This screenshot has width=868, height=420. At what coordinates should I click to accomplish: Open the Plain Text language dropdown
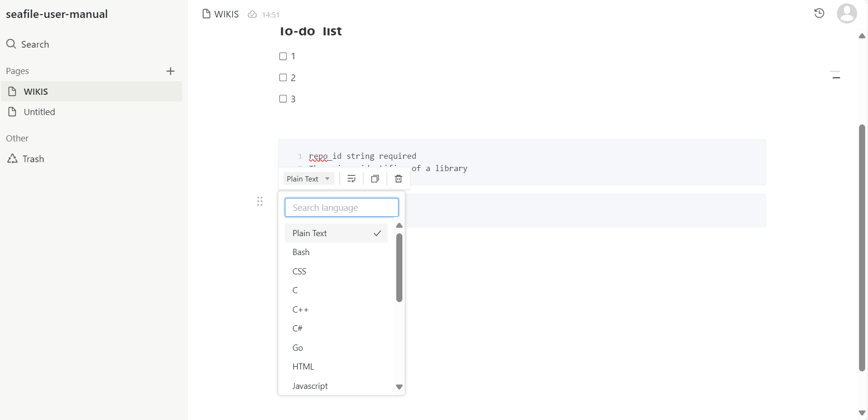309,179
